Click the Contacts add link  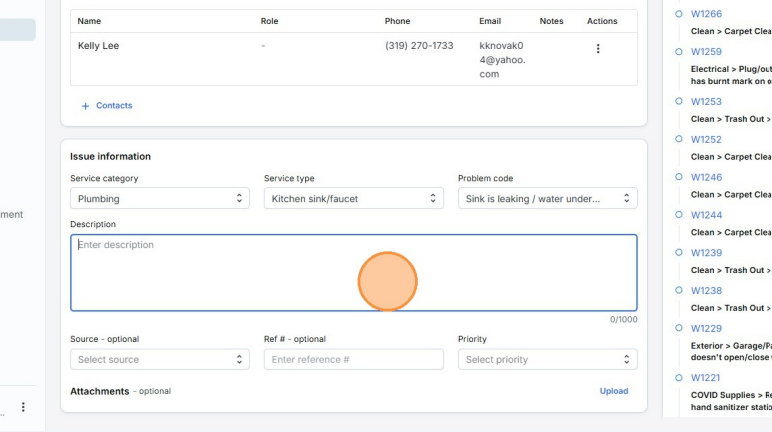click(114, 106)
